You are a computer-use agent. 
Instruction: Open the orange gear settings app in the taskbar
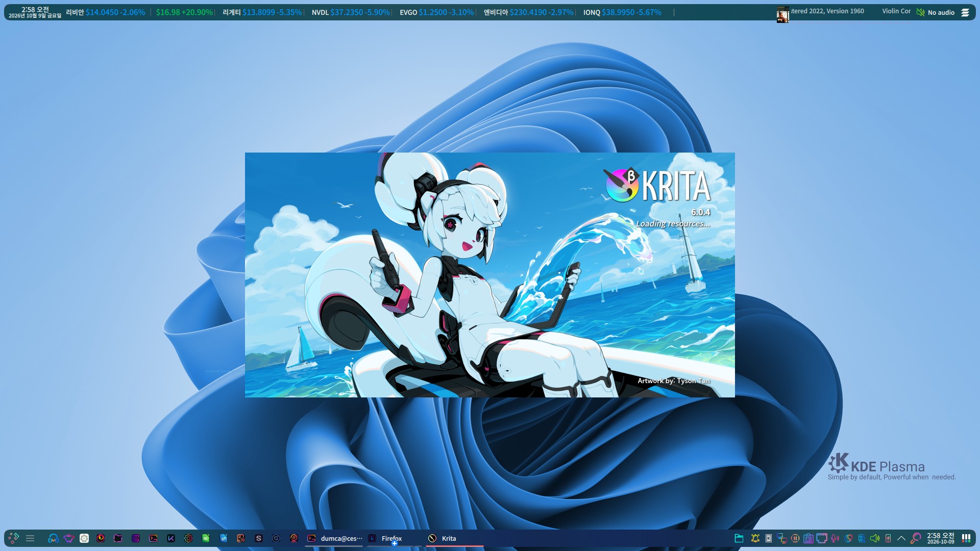[188, 538]
